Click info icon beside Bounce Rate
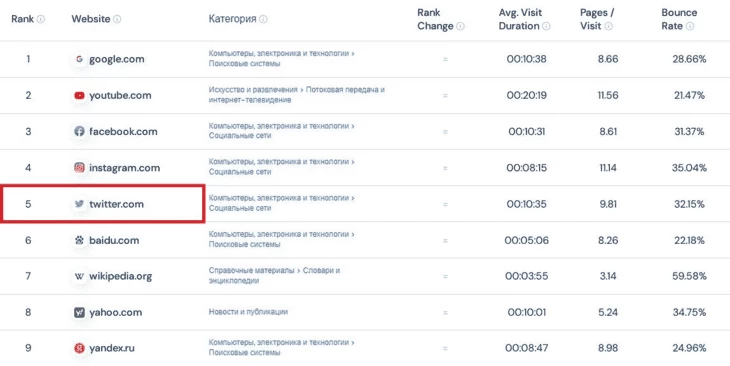The width and height of the screenshot is (730, 366). pyautogui.click(x=689, y=26)
